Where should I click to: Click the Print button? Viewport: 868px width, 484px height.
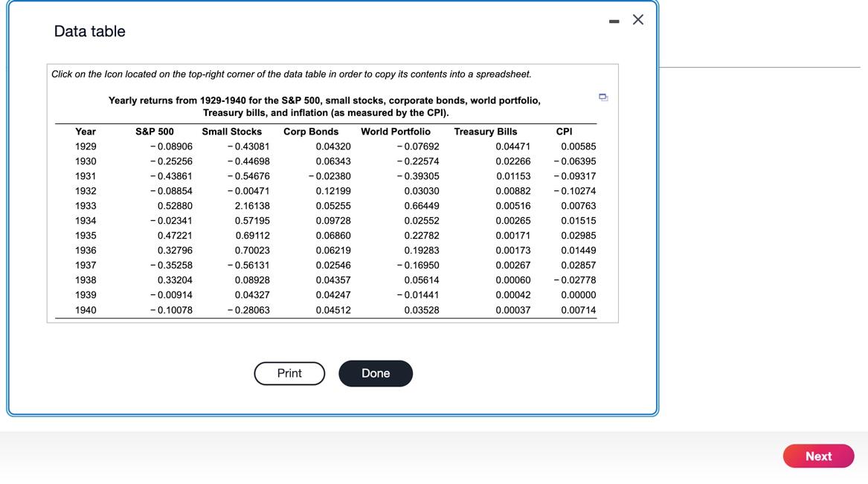pos(289,373)
